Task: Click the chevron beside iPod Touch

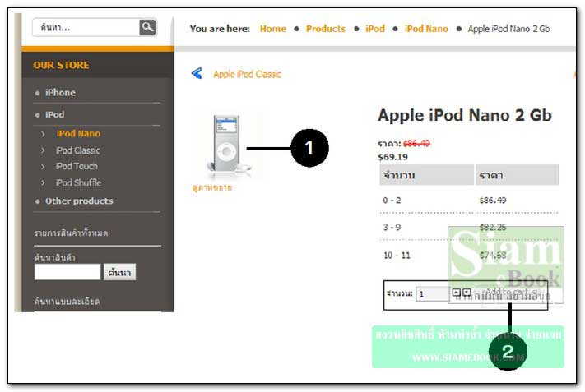Action: point(43,166)
